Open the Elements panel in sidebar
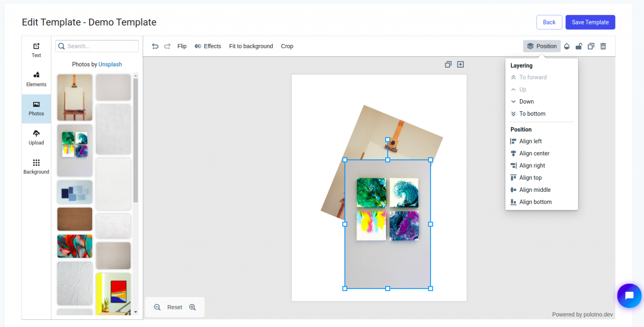Viewport: 644px width, 327px height. 36,79
